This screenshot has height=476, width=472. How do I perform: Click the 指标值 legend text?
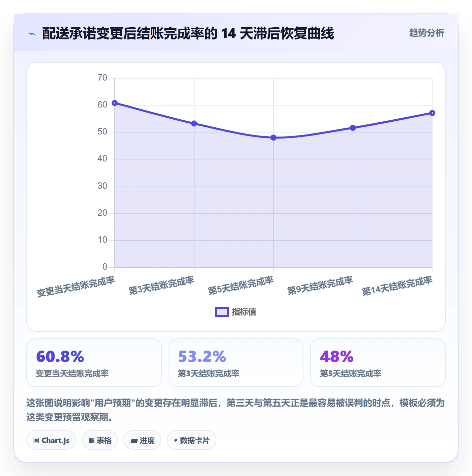(x=244, y=312)
